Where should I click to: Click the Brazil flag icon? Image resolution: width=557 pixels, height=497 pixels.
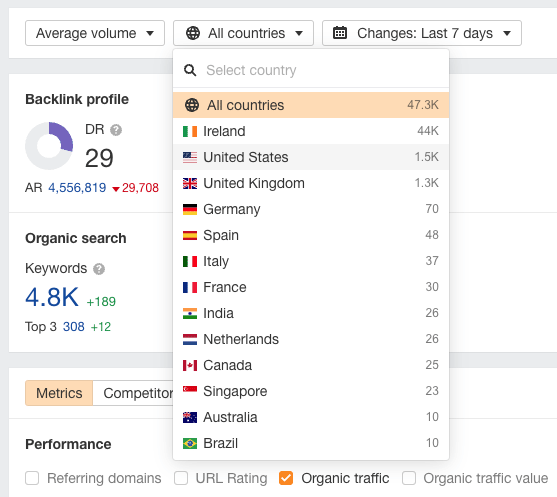pos(190,443)
